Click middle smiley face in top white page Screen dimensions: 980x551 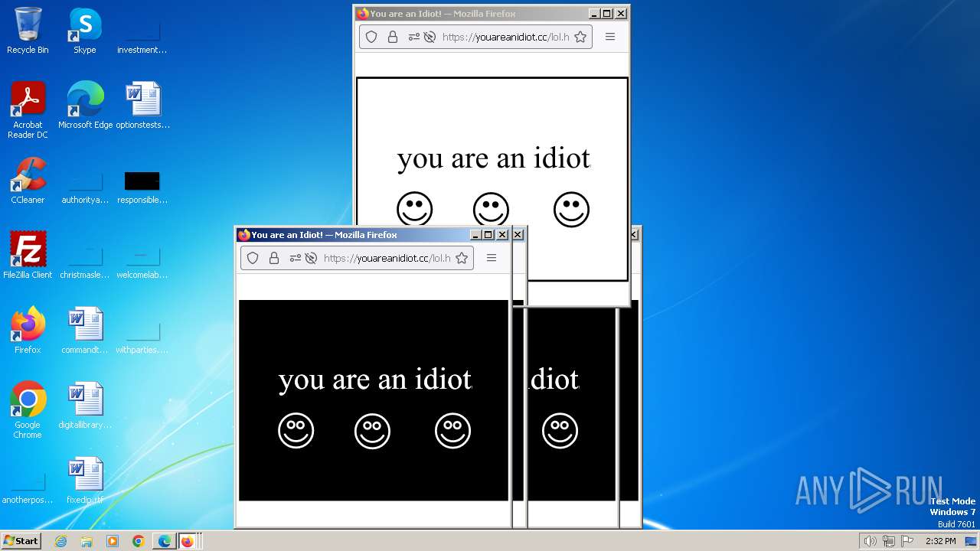pyautogui.click(x=492, y=210)
